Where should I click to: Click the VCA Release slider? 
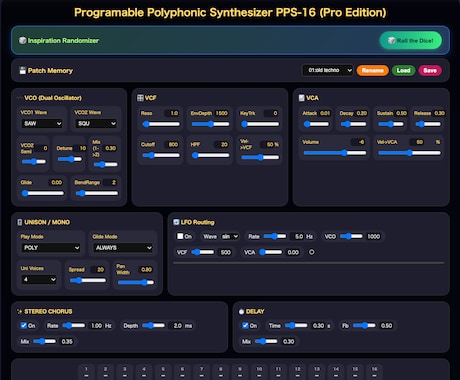(x=428, y=124)
